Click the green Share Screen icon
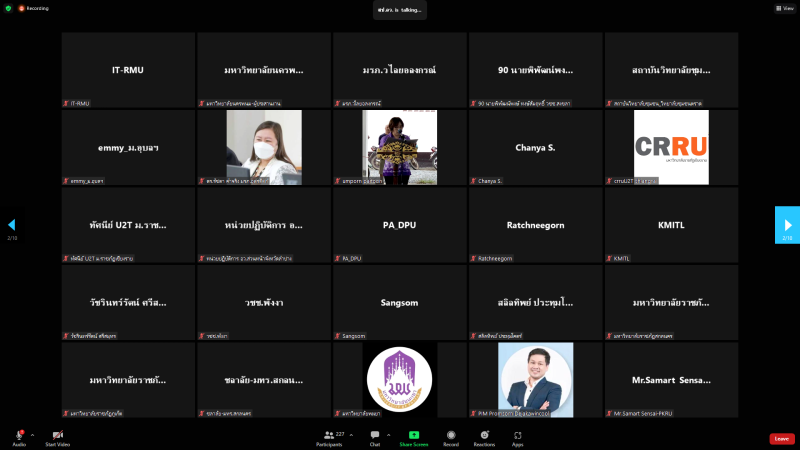Image resolution: width=800 pixels, height=450 pixels. (413, 435)
